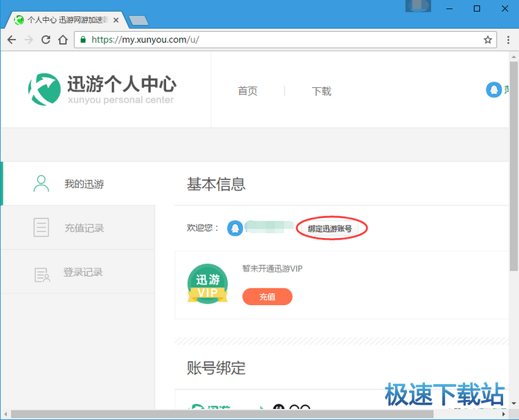Click the address bar URL field

pyautogui.click(x=284, y=39)
